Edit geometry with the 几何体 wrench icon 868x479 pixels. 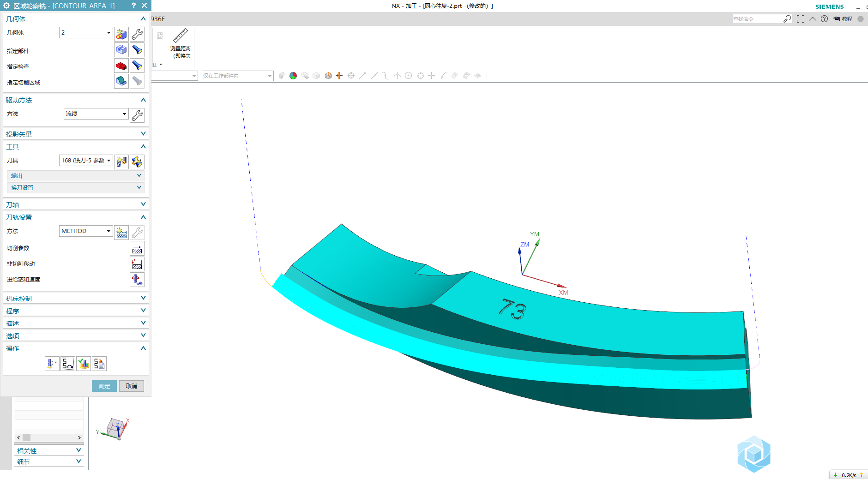[x=137, y=34]
